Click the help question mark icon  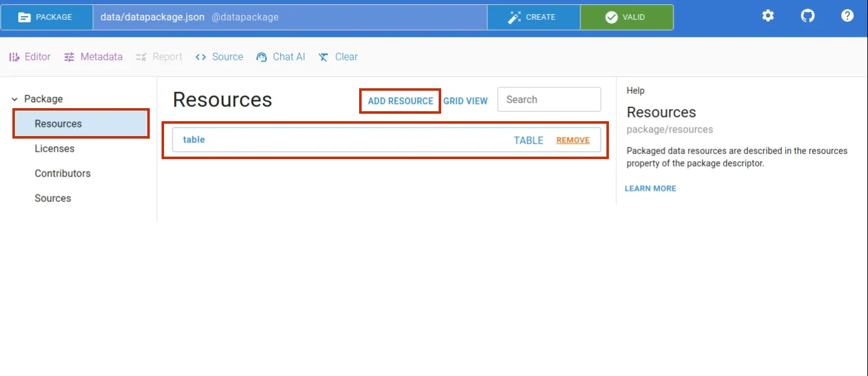coord(847,16)
